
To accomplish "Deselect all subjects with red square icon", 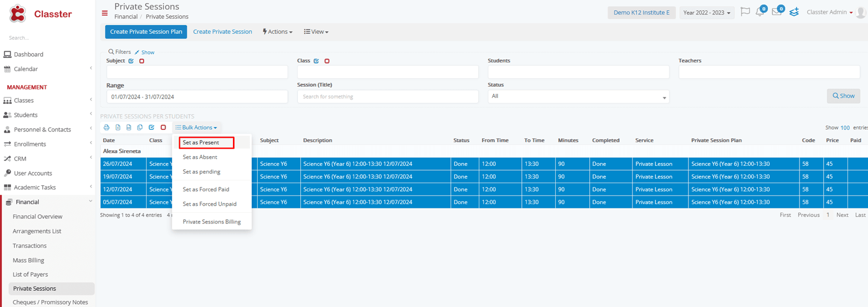I will click(142, 61).
